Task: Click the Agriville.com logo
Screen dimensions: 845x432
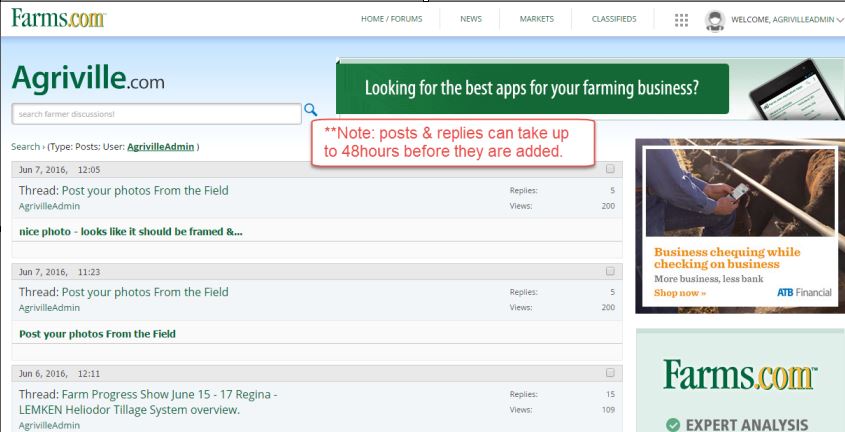Action: [x=88, y=78]
